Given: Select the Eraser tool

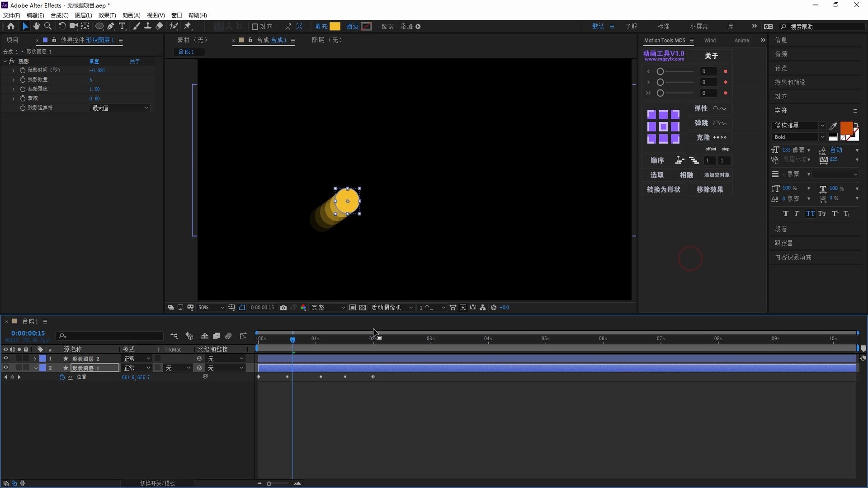Looking at the screenshot, I should [159, 26].
